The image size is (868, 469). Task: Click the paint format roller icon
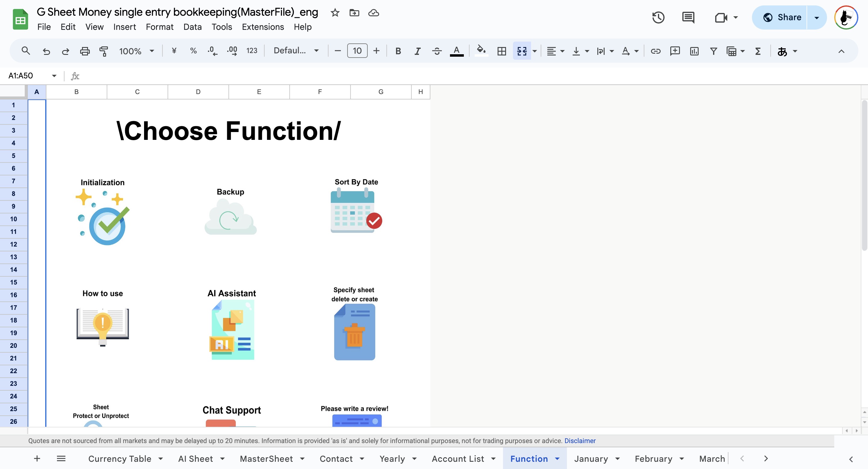104,51
